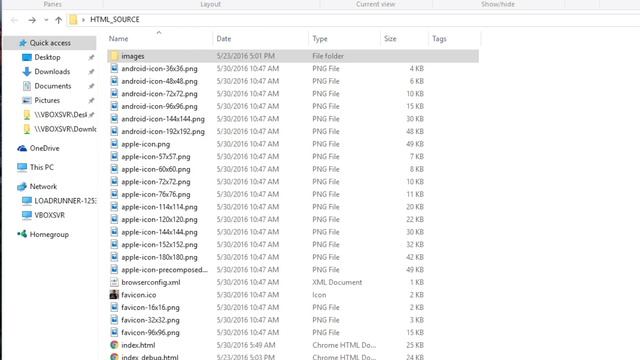The image size is (640, 360).
Task: Select apple-icon-120x120.png
Action: pos(159,220)
